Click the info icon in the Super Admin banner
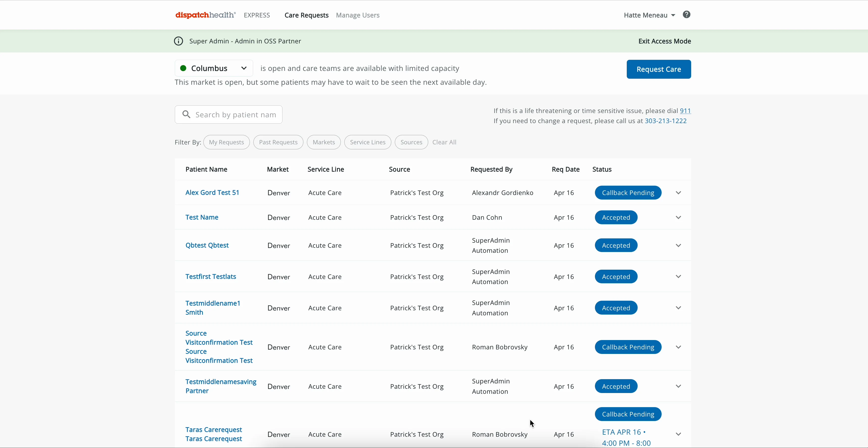 179,41
